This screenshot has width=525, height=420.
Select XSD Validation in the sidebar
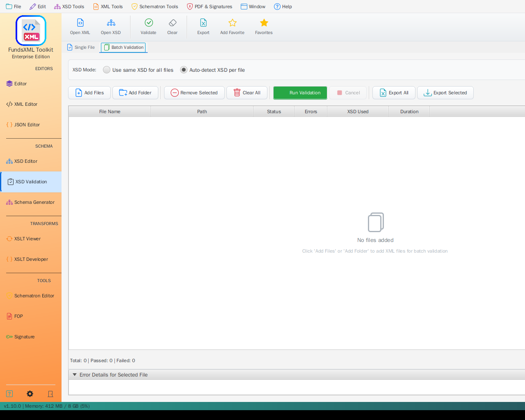tap(31, 182)
